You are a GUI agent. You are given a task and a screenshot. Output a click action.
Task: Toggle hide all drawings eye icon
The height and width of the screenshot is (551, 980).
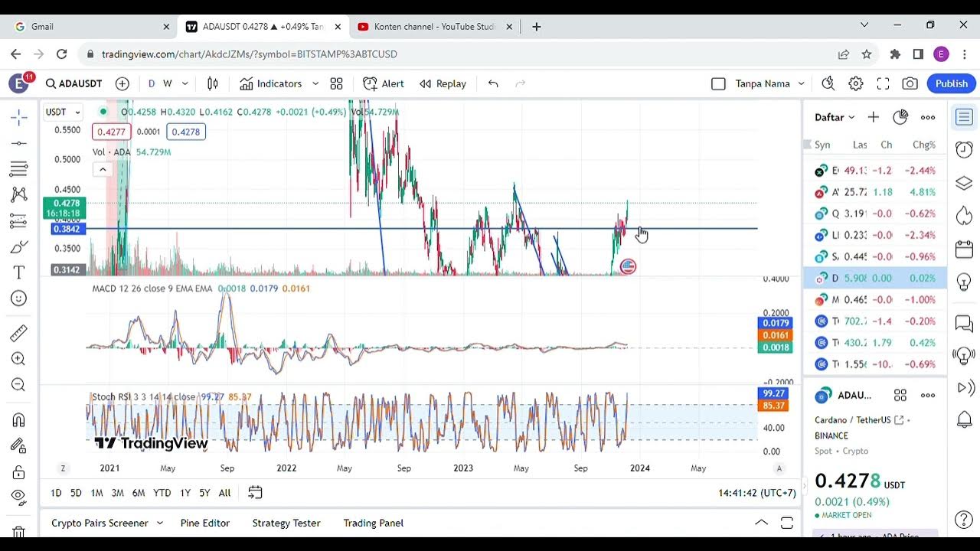(19, 497)
